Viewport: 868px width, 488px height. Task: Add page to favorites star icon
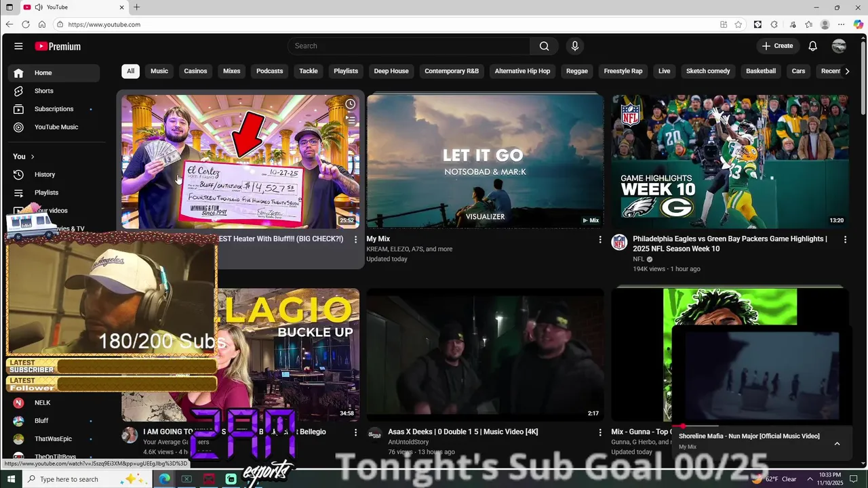coord(738,24)
